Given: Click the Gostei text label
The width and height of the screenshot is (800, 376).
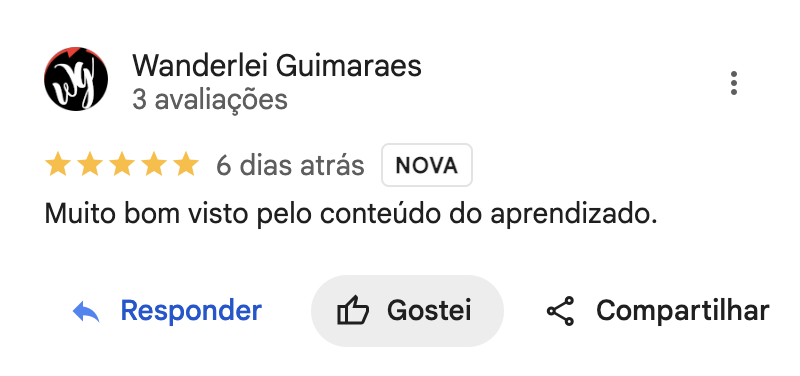Looking at the screenshot, I should [429, 310].
